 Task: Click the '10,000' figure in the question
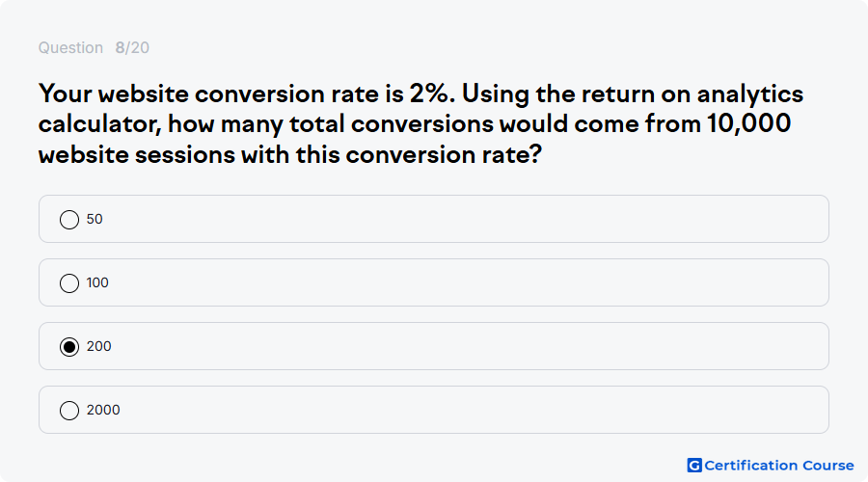[749, 123]
